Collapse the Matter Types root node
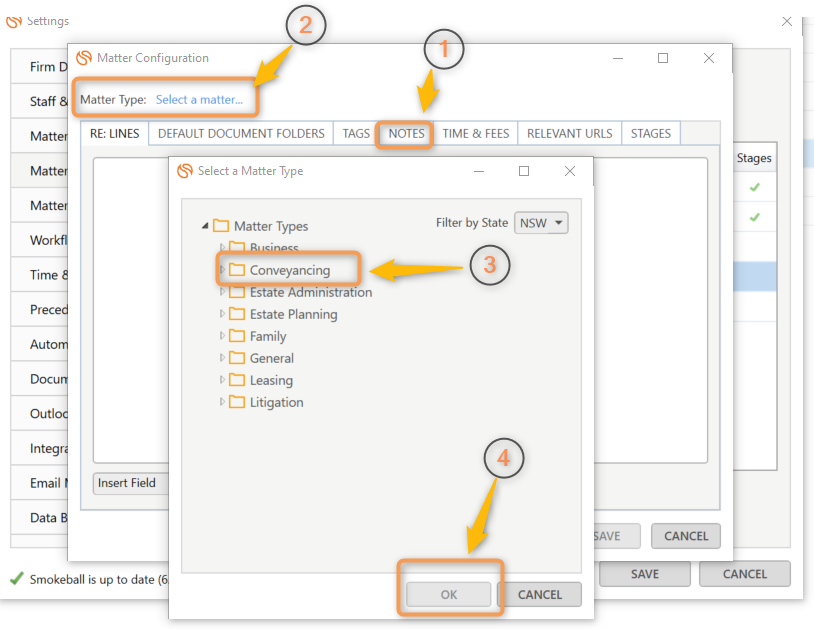The width and height of the screenshot is (814, 629). coord(205,226)
